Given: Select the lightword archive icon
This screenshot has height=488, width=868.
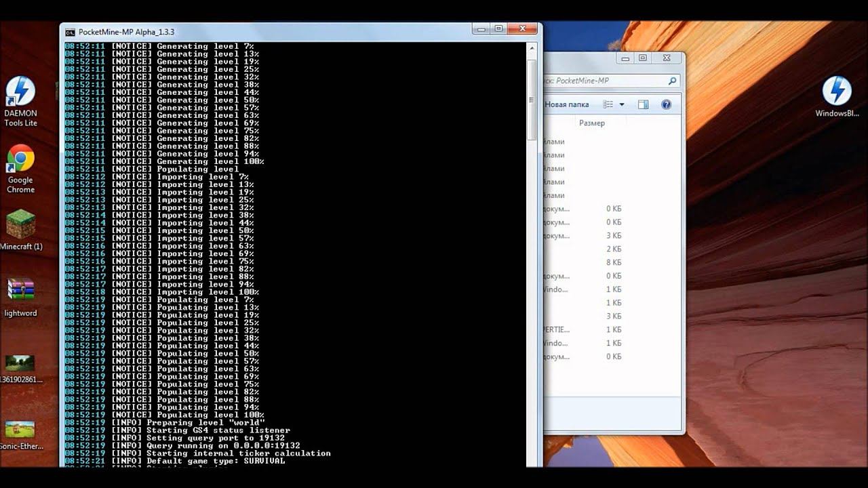Looking at the screenshot, I should 21,298.
